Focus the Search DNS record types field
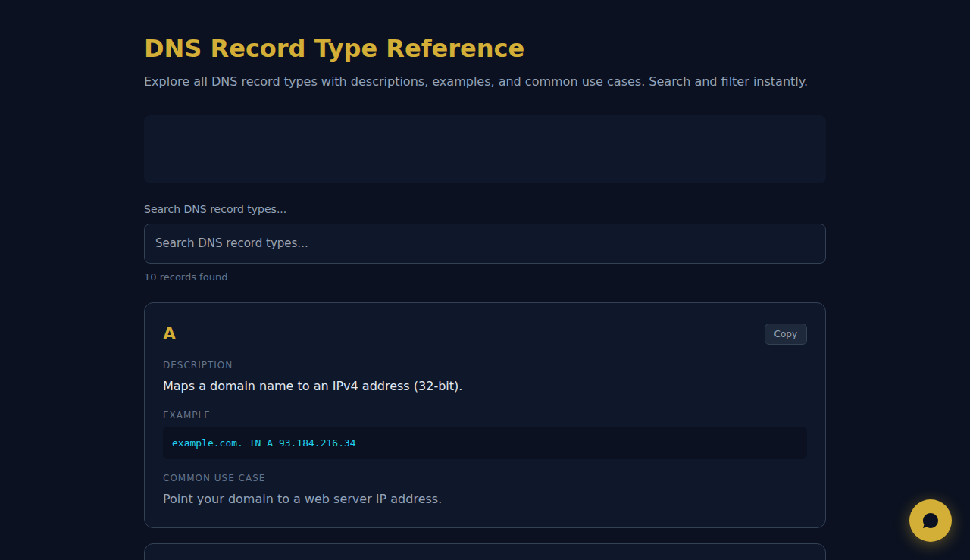Screen dimensions: 970x560 485,243
